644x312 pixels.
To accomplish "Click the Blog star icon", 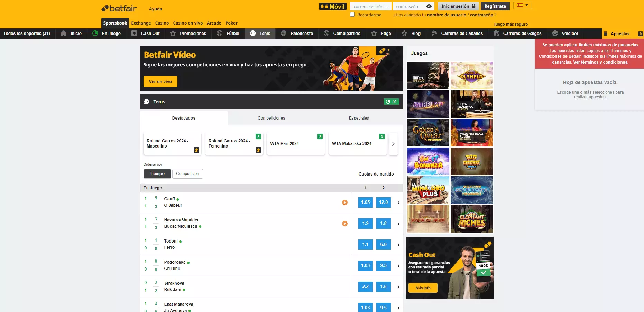I will [404, 34].
